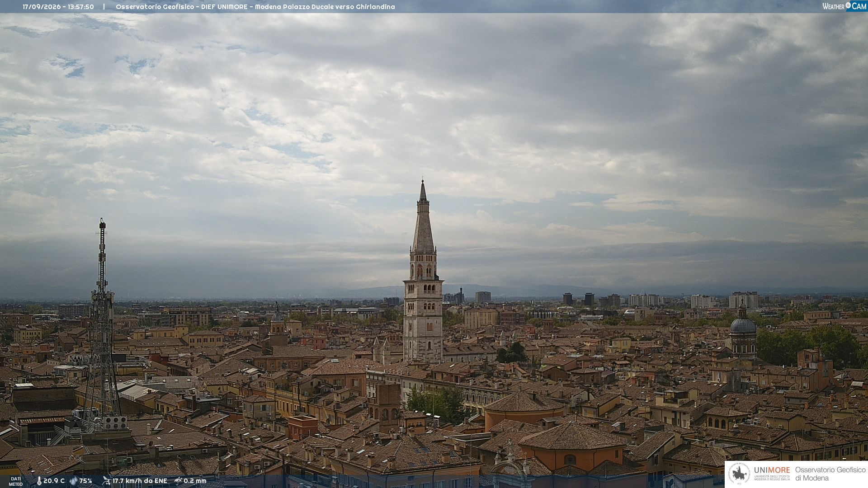Click the Ghirlandina bell tower spire
Viewport: 868px width, 488px height.
click(x=423, y=217)
